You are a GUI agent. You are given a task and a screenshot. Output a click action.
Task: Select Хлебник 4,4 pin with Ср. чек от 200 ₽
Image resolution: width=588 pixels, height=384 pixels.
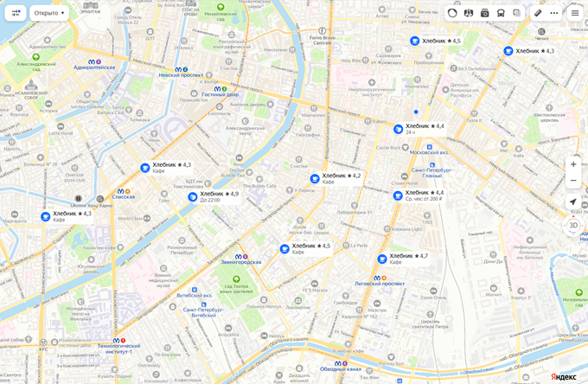(x=398, y=195)
